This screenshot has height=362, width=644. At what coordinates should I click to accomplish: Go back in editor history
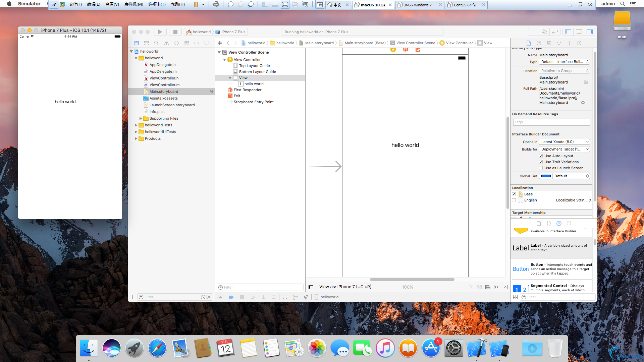click(228, 43)
